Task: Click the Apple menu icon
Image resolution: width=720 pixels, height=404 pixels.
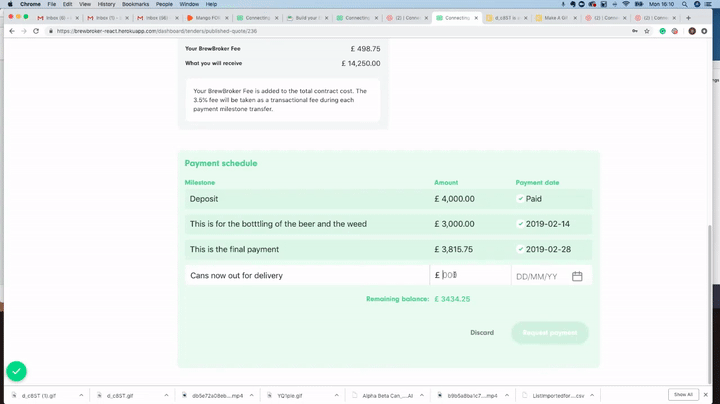Action: coord(9,4)
